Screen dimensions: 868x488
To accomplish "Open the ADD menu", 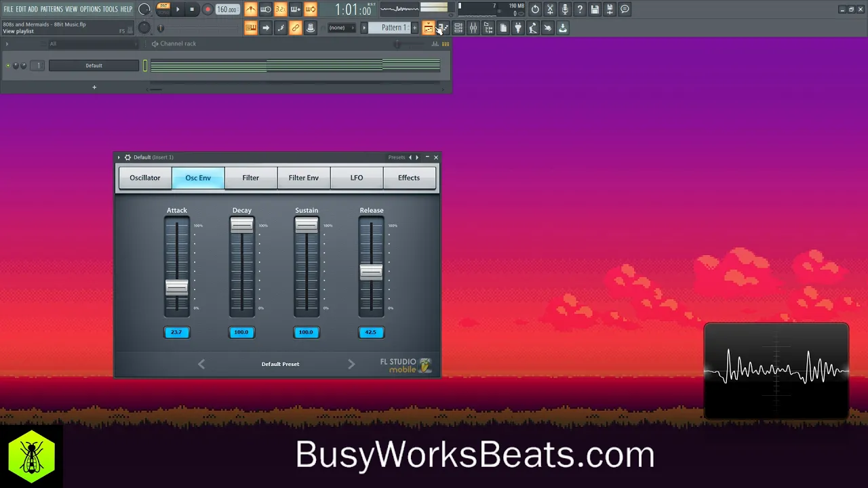I will (x=33, y=9).
